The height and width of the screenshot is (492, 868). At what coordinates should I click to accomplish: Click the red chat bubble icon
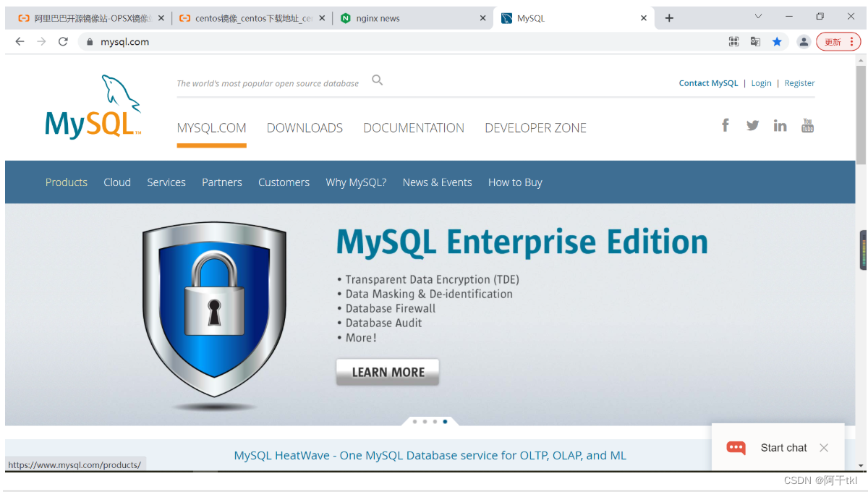[736, 448]
